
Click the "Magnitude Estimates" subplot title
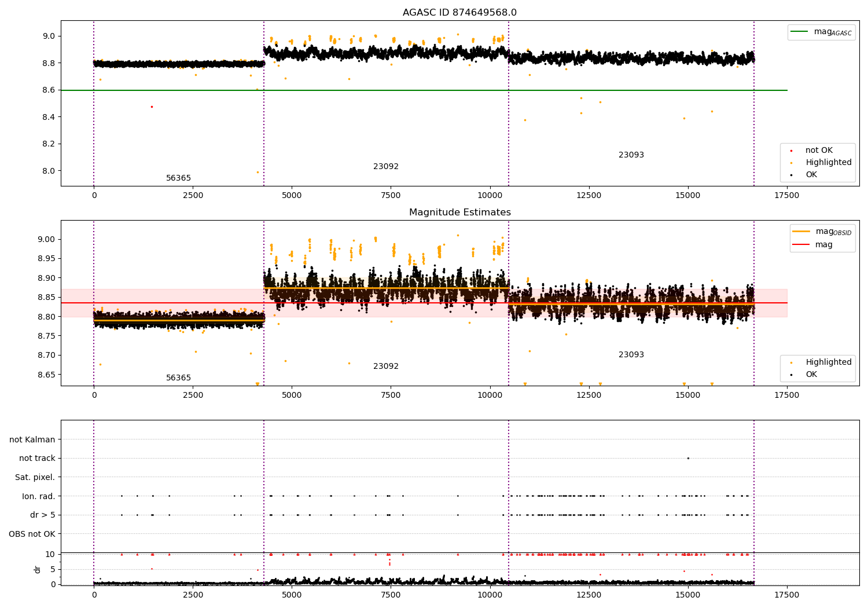[x=459, y=213]
